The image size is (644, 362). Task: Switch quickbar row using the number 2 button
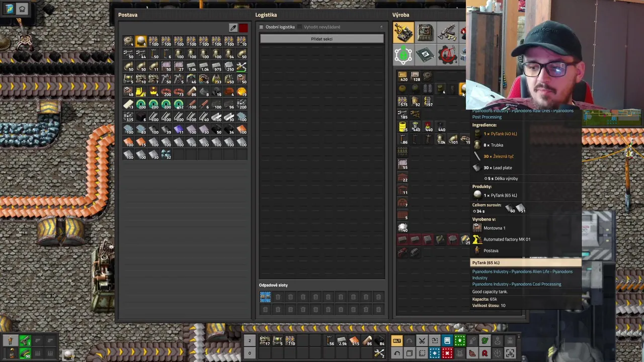[x=249, y=341]
